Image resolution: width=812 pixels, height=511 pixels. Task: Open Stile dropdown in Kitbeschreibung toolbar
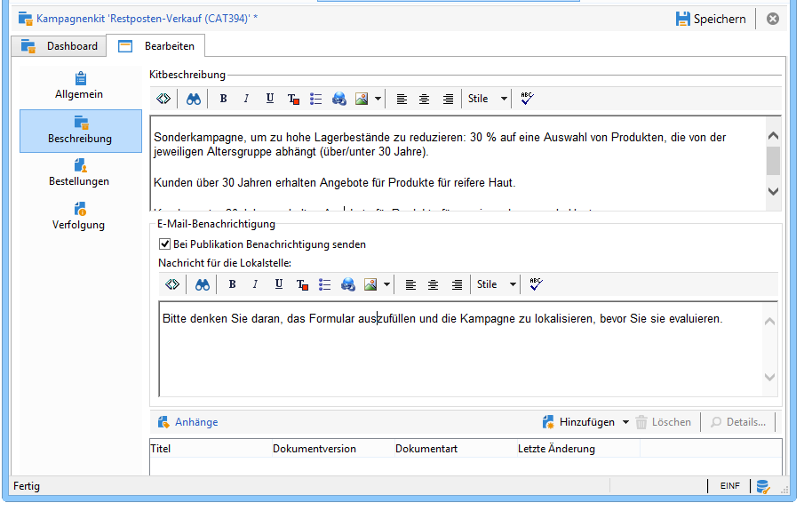pyautogui.click(x=488, y=99)
